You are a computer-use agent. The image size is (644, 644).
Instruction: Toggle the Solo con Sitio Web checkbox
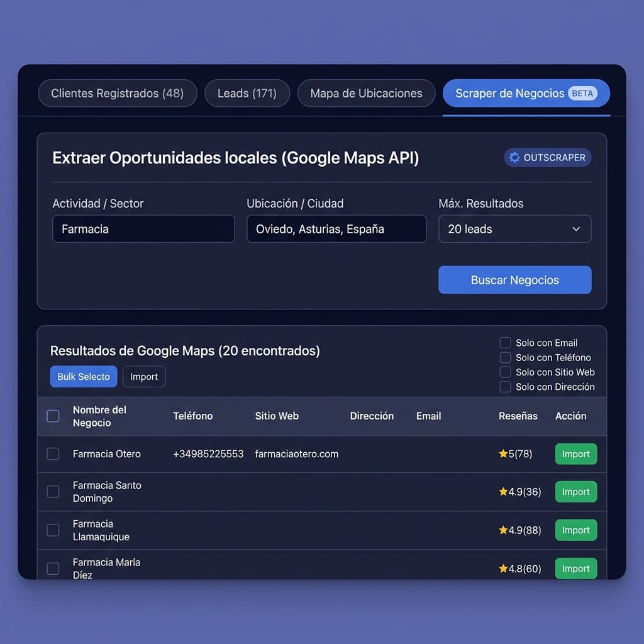505,372
